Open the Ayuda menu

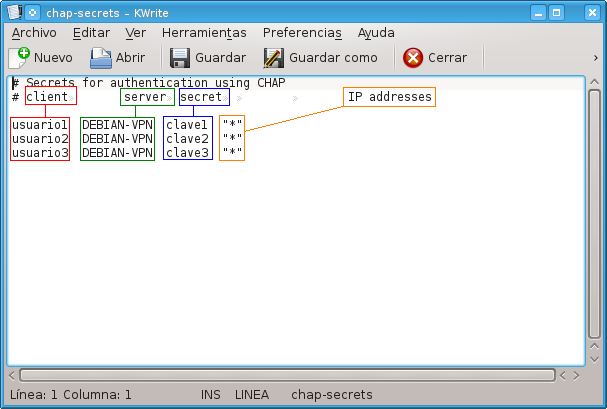(x=376, y=33)
